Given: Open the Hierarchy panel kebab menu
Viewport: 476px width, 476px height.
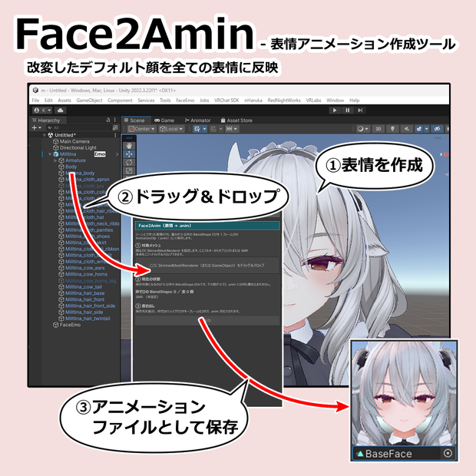Looking at the screenshot, I should [115, 120].
